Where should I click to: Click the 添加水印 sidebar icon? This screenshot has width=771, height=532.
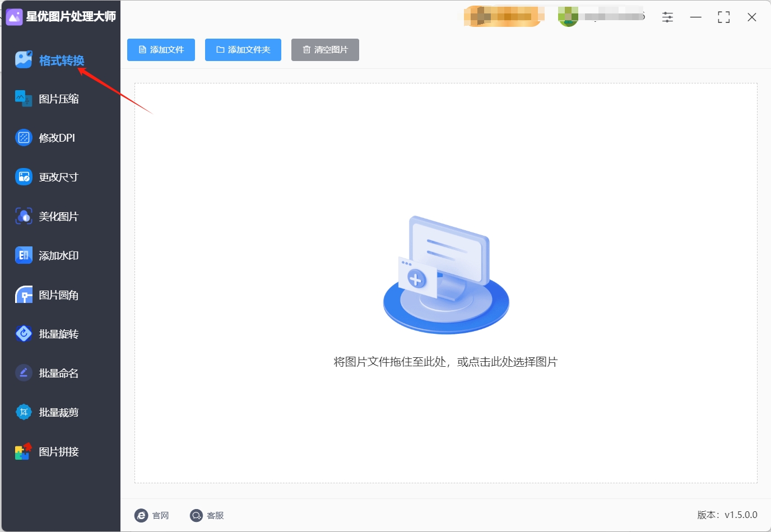(x=24, y=255)
